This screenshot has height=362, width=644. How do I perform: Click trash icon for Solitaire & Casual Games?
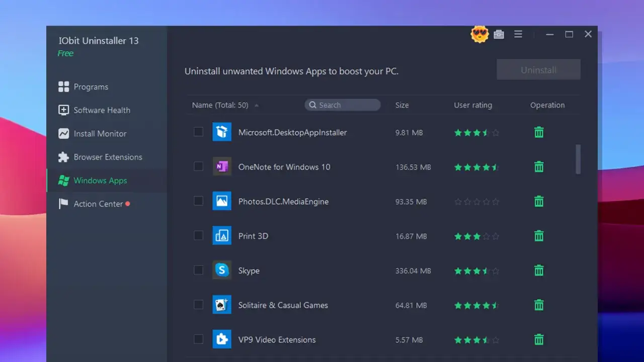click(539, 305)
